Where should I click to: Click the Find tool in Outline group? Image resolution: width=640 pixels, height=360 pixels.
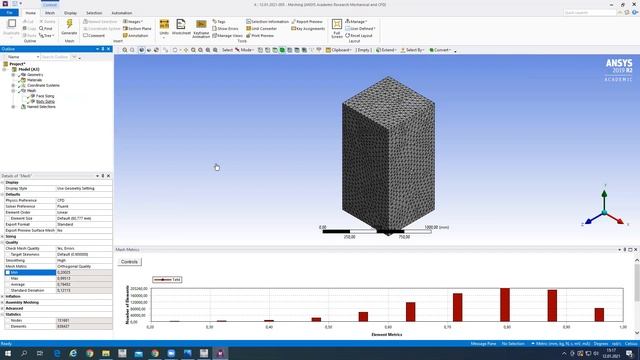(x=46, y=29)
